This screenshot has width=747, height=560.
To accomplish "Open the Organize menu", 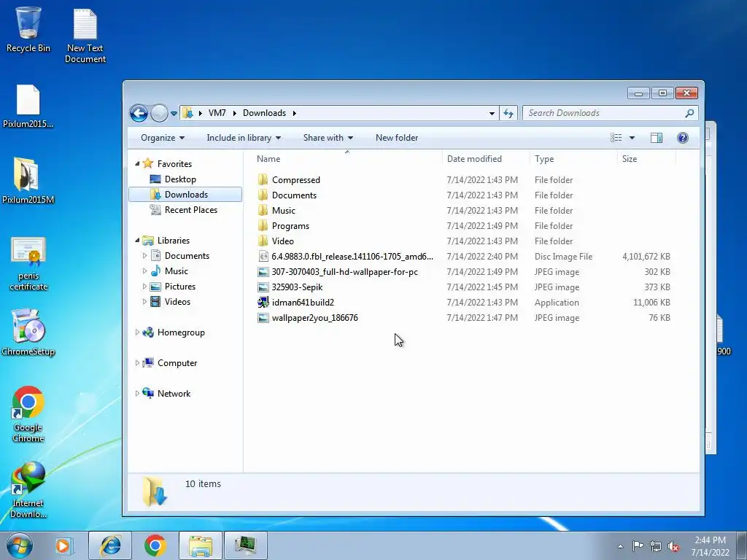I will coord(163,138).
